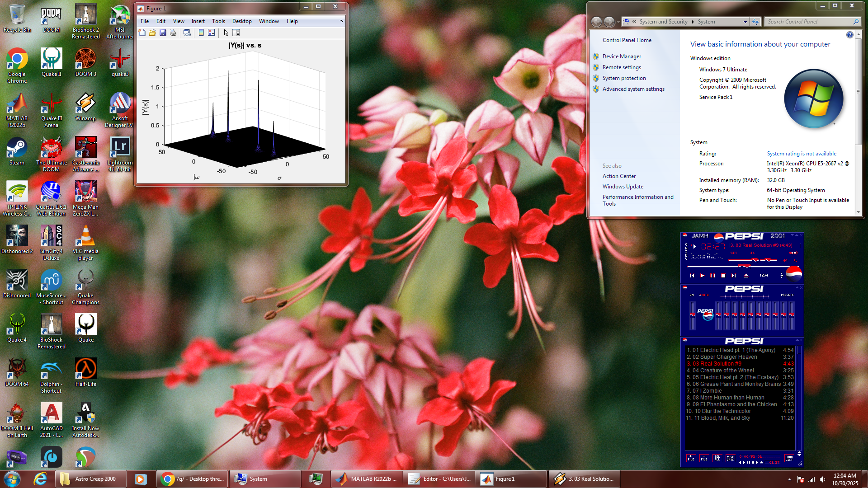
Task: Open the Property Inspector icon
Action: coord(236,33)
